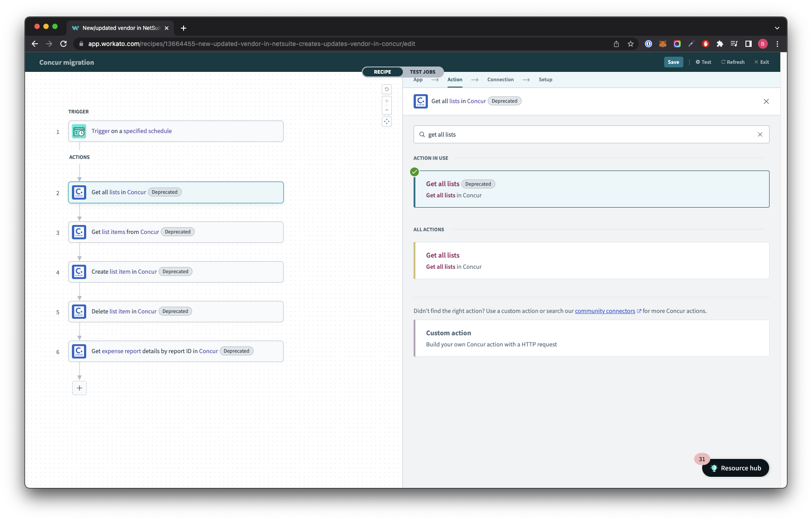Open the browser extensions puzzle icon
Screen dimensions: 812x521
(x=720, y=44)
